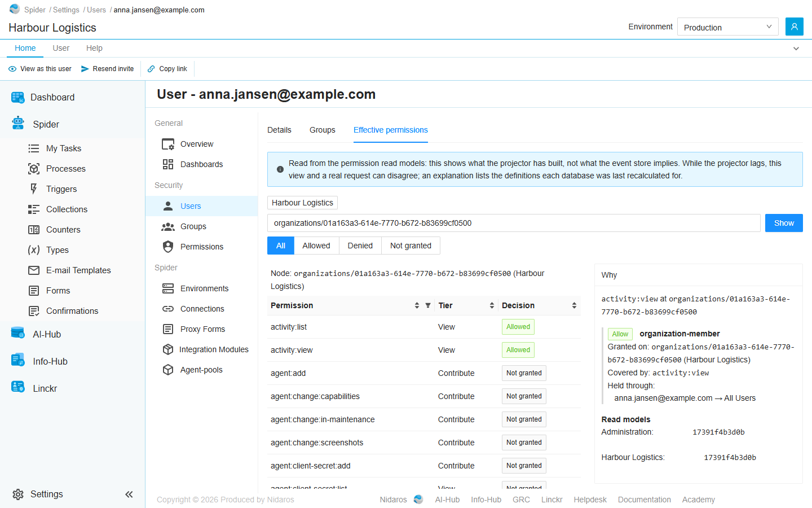Select the All filter option

pos(281,246)
